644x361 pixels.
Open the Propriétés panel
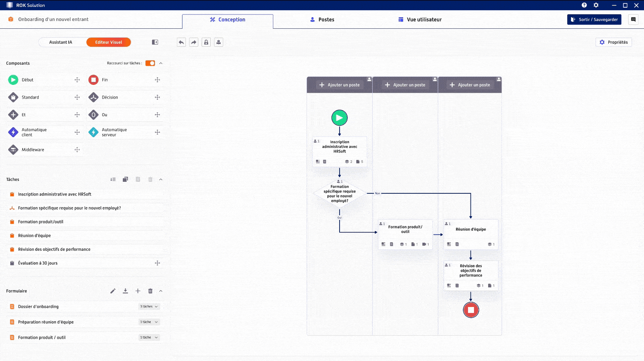click(614, 42)
